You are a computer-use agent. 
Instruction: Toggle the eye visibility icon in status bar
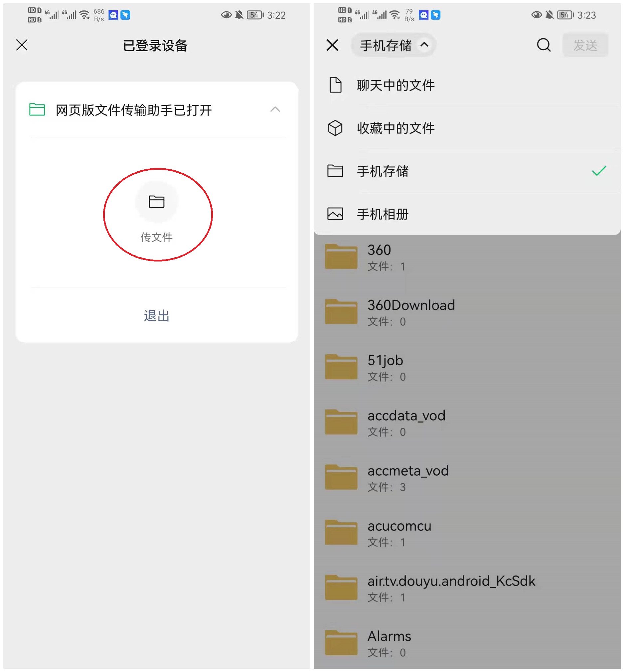click(x=226, y=15)
